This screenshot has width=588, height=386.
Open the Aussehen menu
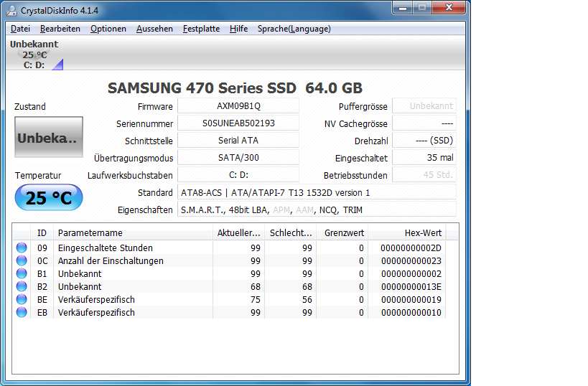(x=154, y=29)
